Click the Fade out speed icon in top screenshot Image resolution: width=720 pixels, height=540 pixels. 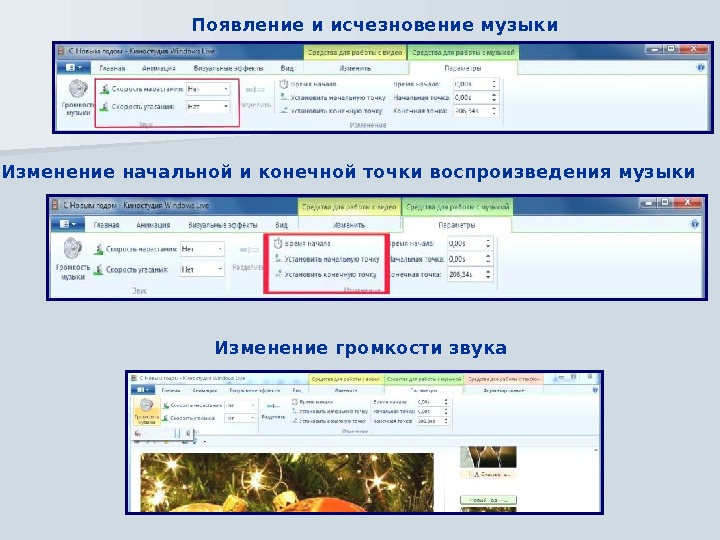105,107
